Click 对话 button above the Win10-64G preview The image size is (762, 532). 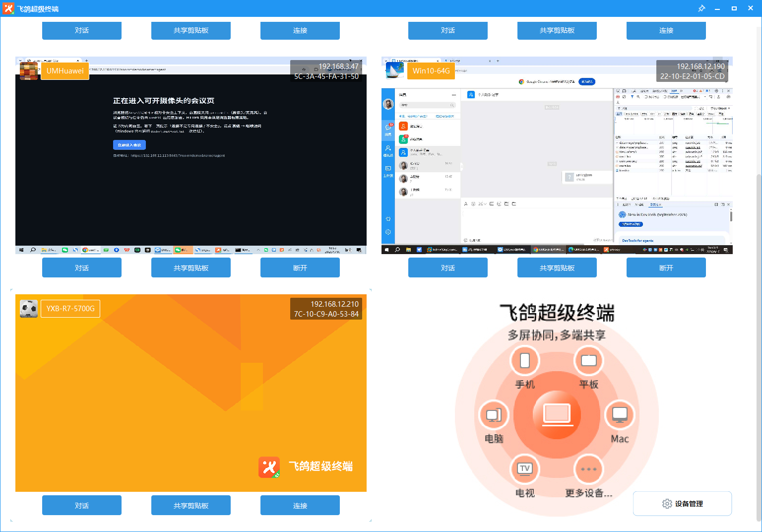pos(448,30)
